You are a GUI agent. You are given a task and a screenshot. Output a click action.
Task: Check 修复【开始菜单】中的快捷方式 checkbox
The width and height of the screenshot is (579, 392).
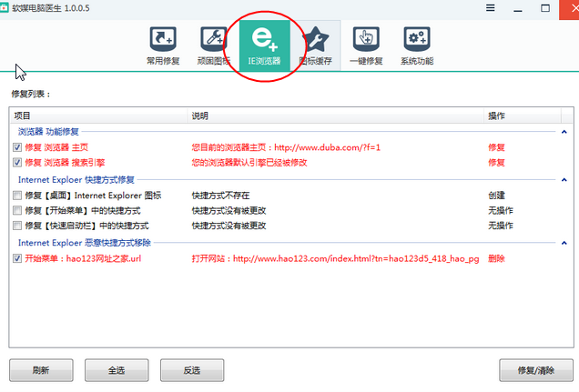point(17,211)
